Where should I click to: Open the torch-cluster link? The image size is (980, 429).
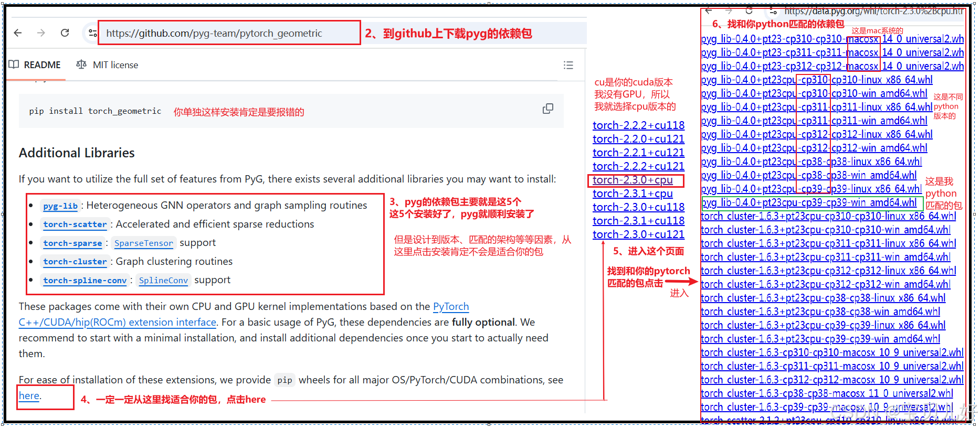(x=75, y=262)
